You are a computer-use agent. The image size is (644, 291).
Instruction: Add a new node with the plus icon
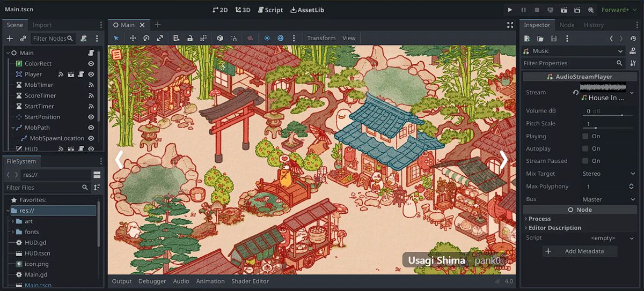[x=10, y=39]
